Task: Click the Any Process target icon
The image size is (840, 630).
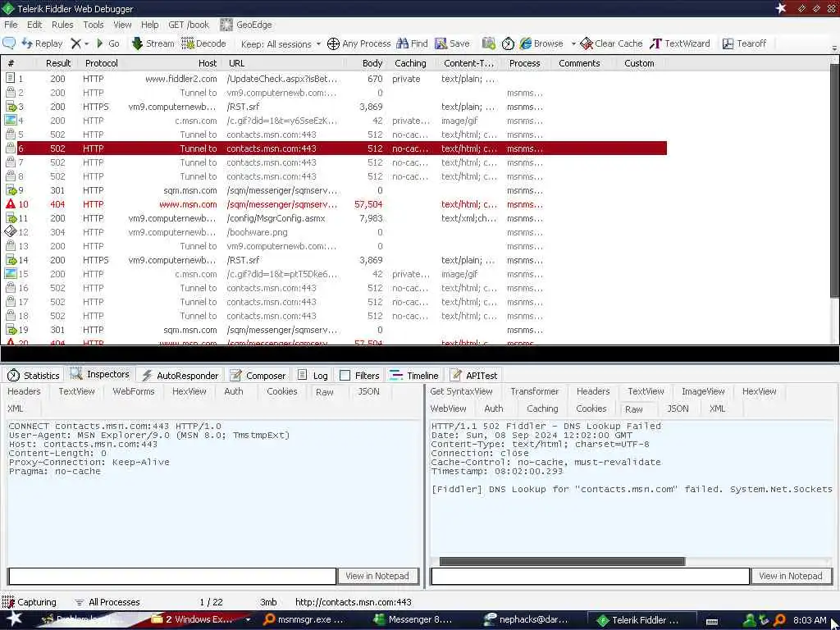Action: 333,43
